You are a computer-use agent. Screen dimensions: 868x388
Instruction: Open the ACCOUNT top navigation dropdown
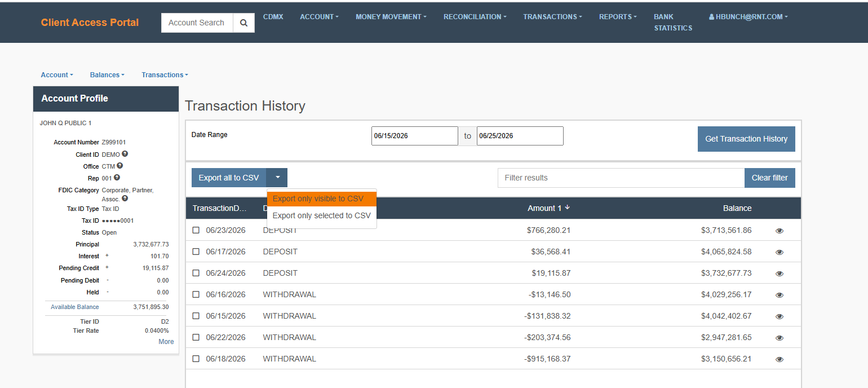[x=319, y=17]
